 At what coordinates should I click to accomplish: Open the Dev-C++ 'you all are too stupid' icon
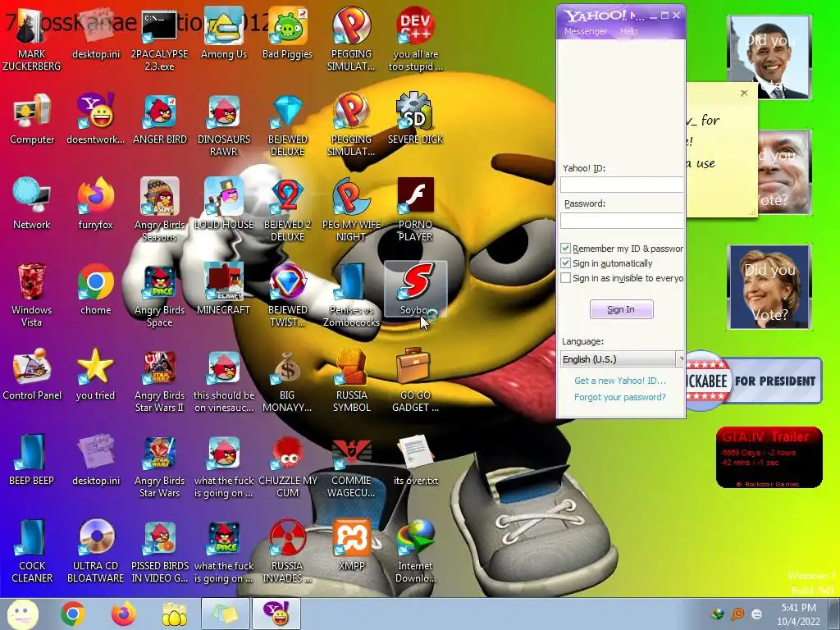click(415, 39)
